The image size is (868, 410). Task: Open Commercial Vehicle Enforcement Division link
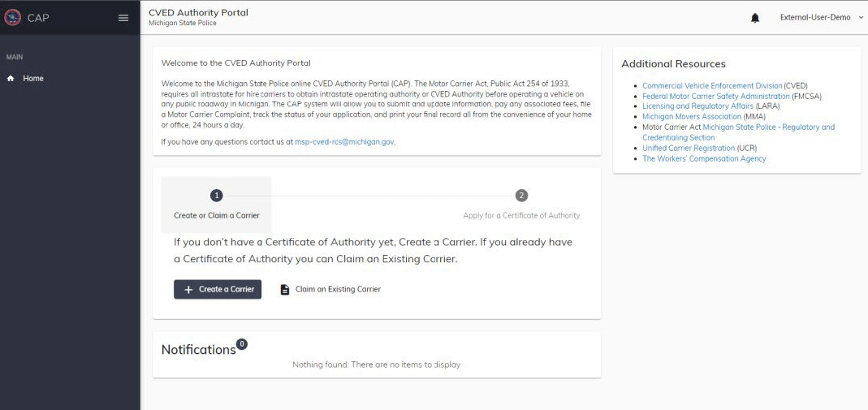712,86
